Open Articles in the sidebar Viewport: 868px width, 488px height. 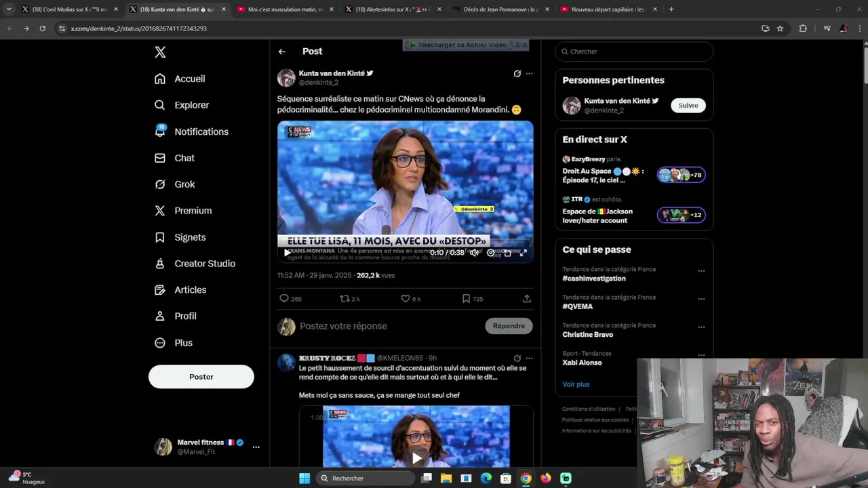pyautogui.click(x=180, y=290)
